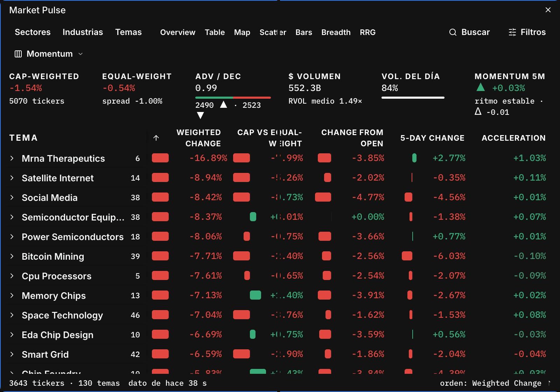Image resolution: width=560 pixels, height=392 pixels.
Task: Click the Power Semiconductors theme name
Action: (x=72, y=237)
